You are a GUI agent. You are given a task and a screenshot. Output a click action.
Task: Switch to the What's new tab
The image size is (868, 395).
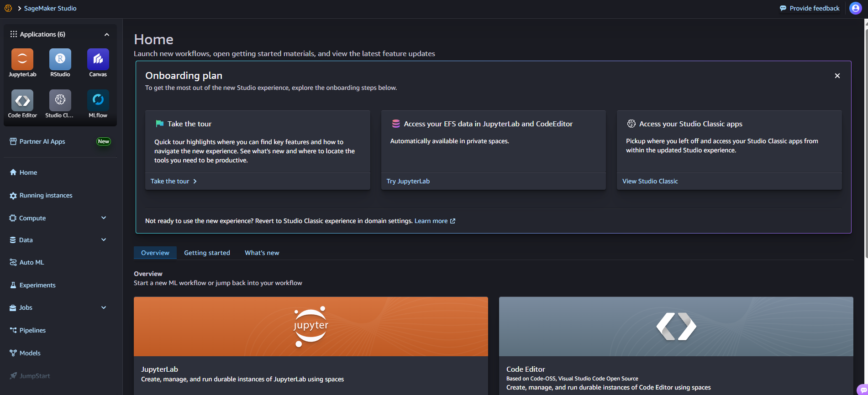click(x=262, y=253)
